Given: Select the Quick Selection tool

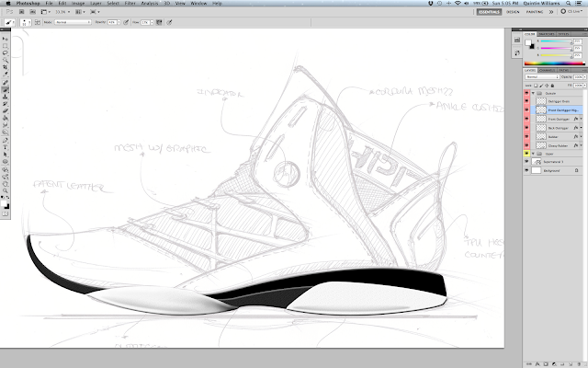Looking at the screenshot, I should 6,60.
